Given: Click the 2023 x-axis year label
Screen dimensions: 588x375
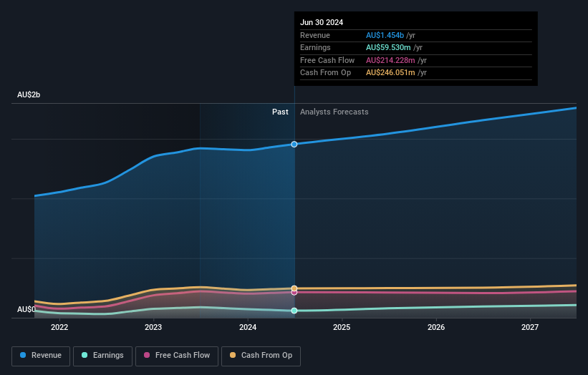Looking at the screenshot, I should pyautogui.click(x=153, y=327).
